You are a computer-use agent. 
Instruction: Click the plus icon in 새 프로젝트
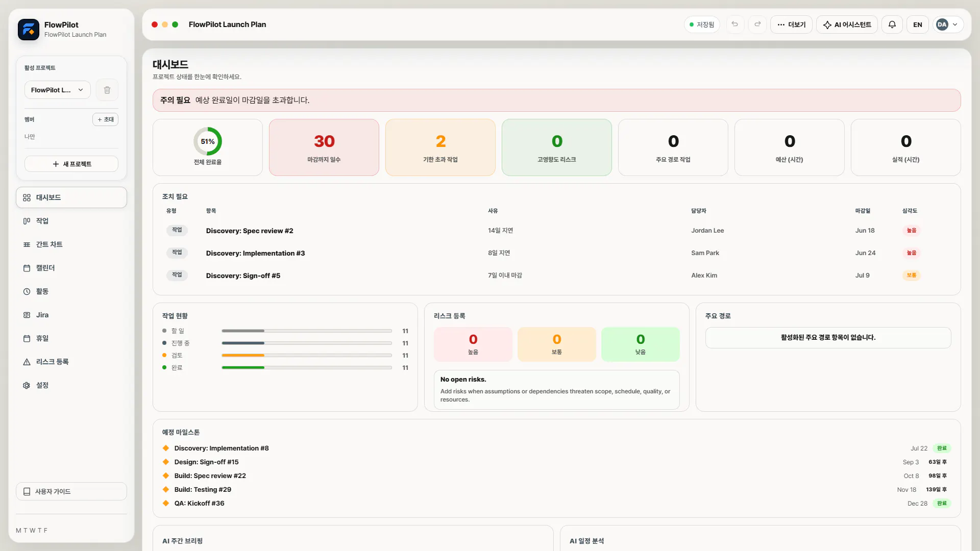click(x=56, y=164)
